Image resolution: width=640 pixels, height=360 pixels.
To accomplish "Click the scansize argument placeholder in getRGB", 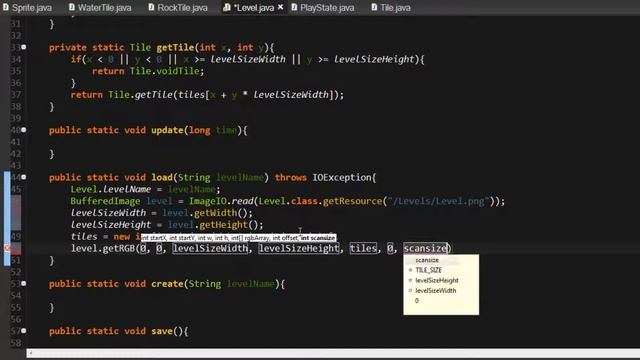I will pyautogui.click(x=425, y=248).
